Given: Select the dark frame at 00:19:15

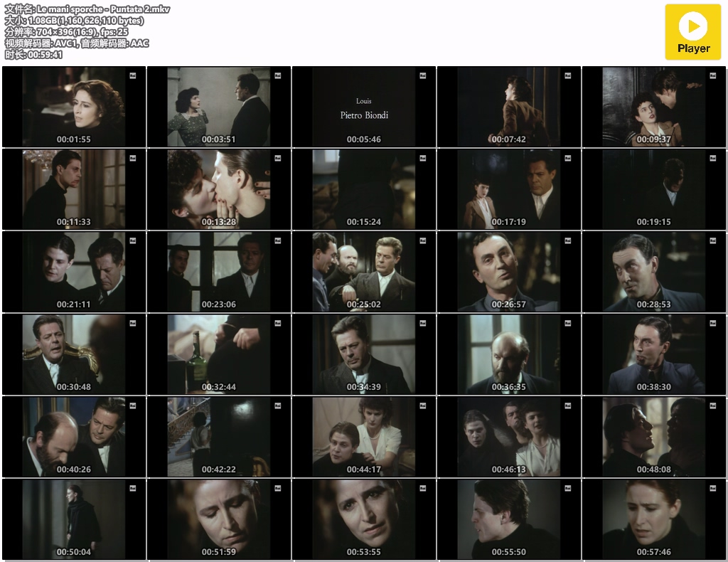Looking at the screenshot, I should coord(654,189).
